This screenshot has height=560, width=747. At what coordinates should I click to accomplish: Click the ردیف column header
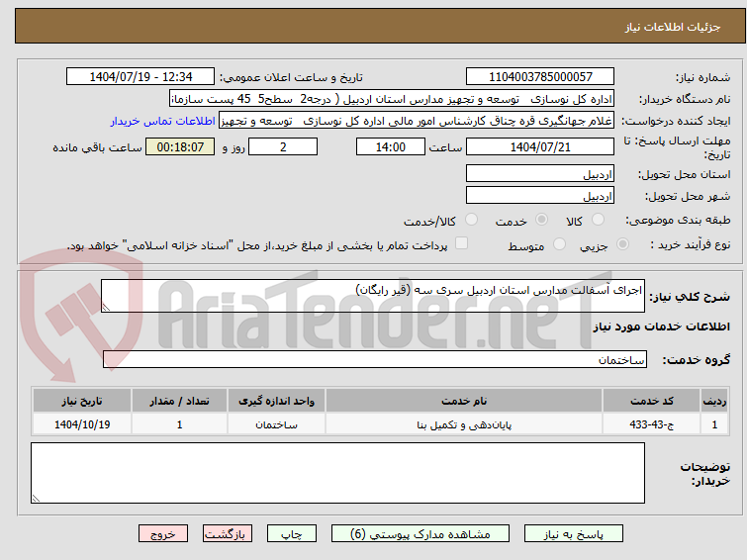[714, 401]
